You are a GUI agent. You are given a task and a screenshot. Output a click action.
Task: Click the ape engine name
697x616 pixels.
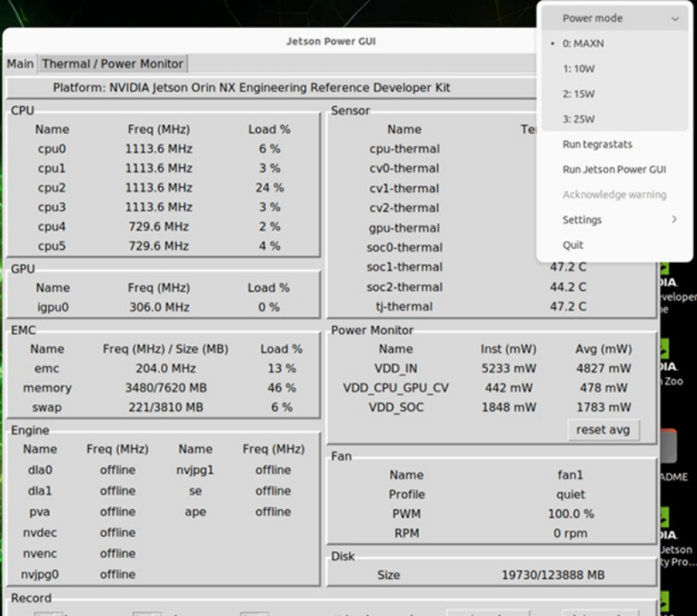[195, 512]
